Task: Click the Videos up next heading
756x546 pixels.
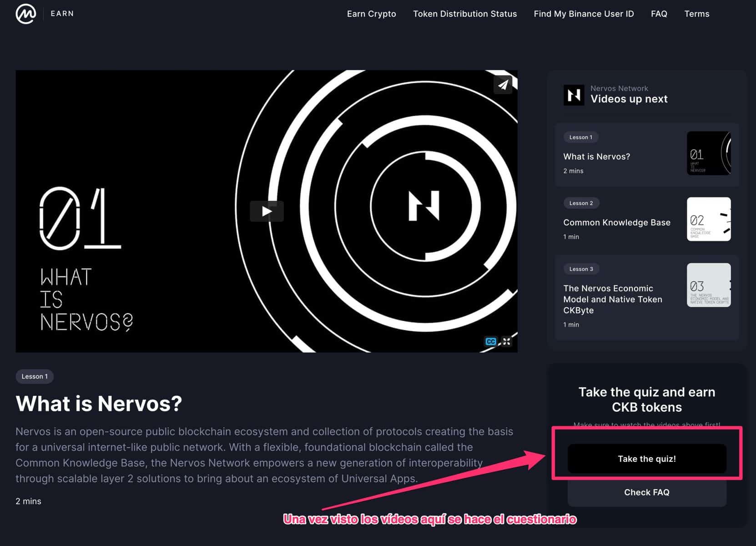Action: [x=629, y=99]
